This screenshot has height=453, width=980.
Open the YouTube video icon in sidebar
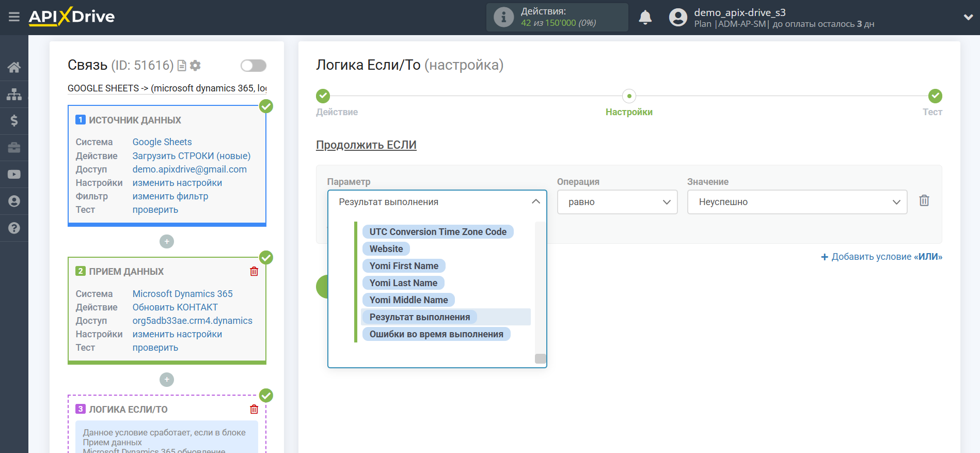pyautogui.click(x=14, y=175)
